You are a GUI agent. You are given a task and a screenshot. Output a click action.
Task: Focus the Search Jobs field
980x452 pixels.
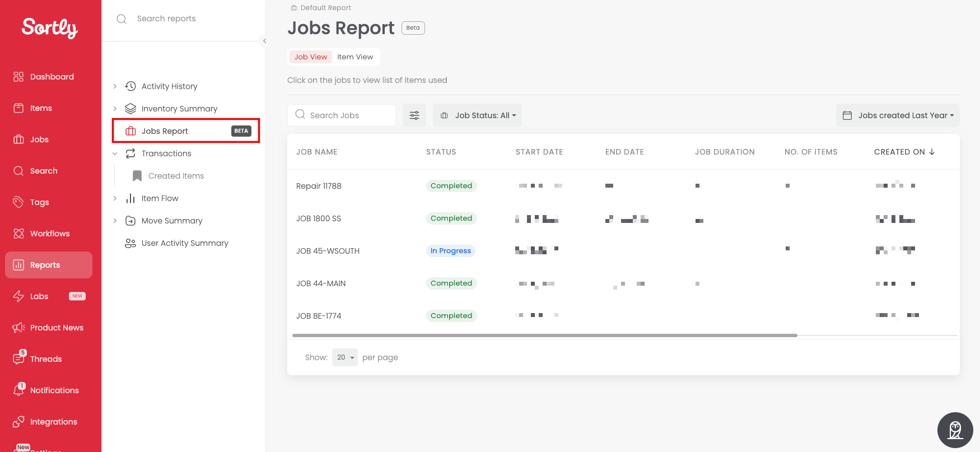pyautogui.click(x=342, y=115)
